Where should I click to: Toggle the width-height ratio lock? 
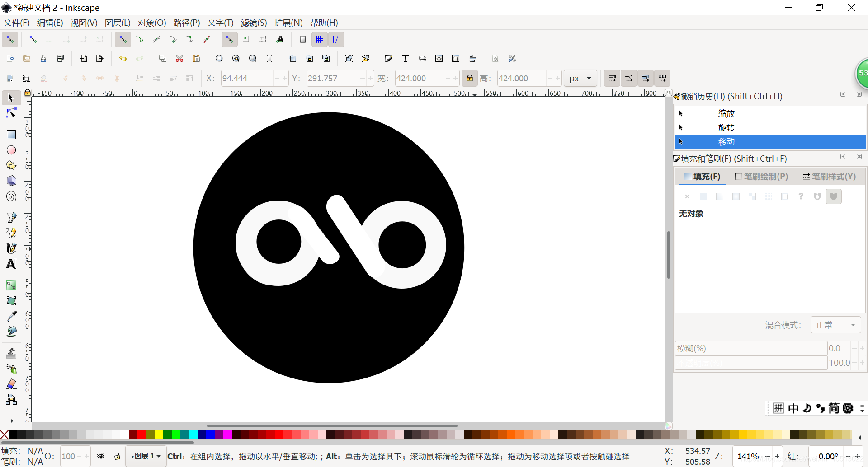pyautogui.click(x=470, y=78)
